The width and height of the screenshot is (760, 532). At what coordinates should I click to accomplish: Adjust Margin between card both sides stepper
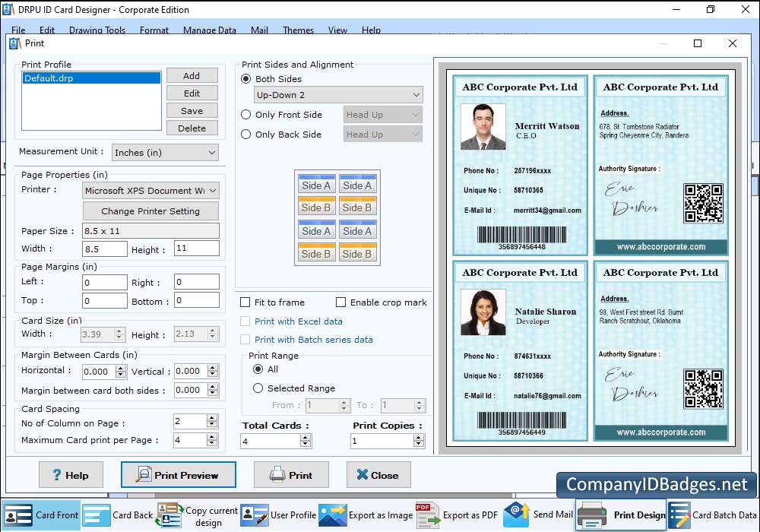coord(212,390)
